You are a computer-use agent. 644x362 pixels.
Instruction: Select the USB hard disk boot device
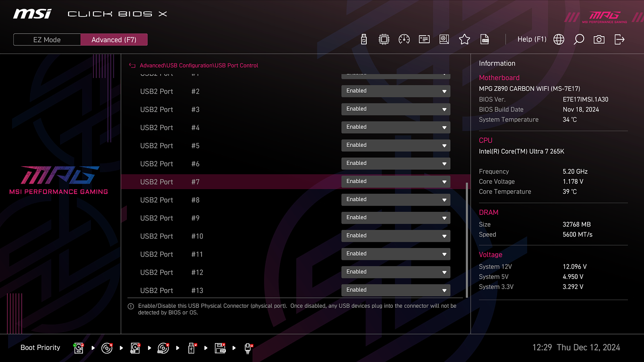tap(135, 348)
